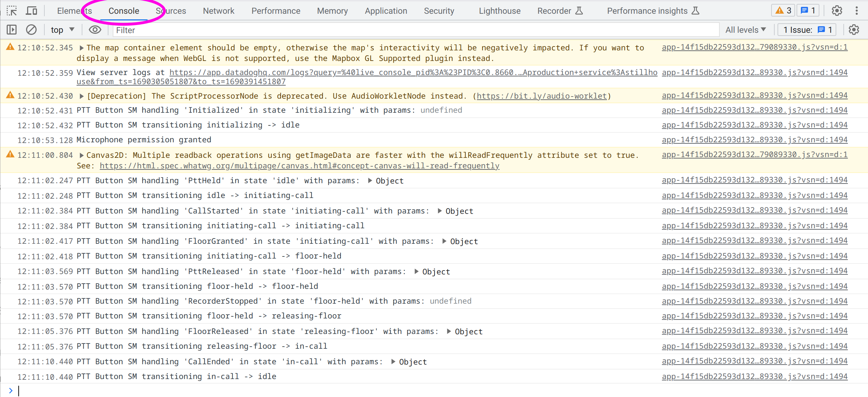Click the warnings count badge showing 3

(x=783, y=11)
